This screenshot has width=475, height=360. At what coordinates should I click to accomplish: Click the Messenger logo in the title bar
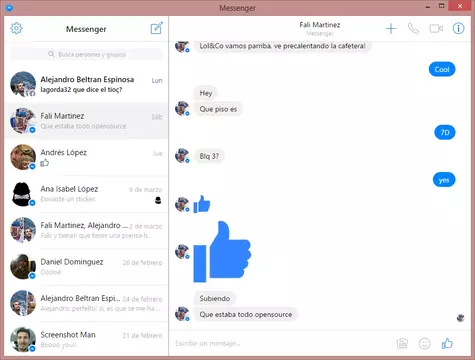click(x=9, y=7)
